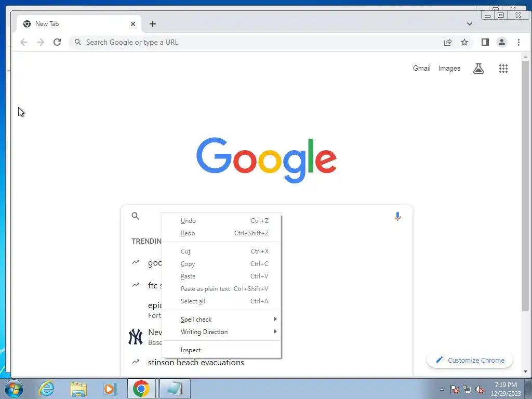Screen dimensions: 532x399
Task: Close the New Tab tab
Action: pos(132,24)
